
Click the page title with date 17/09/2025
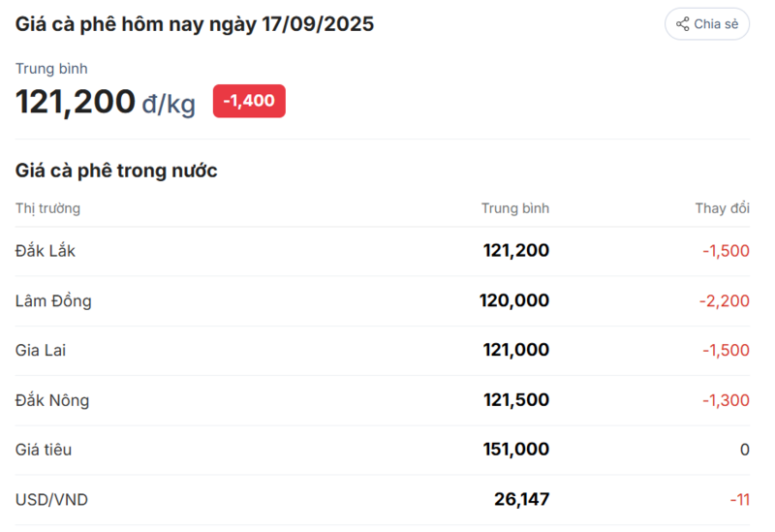tap(195, 24)
